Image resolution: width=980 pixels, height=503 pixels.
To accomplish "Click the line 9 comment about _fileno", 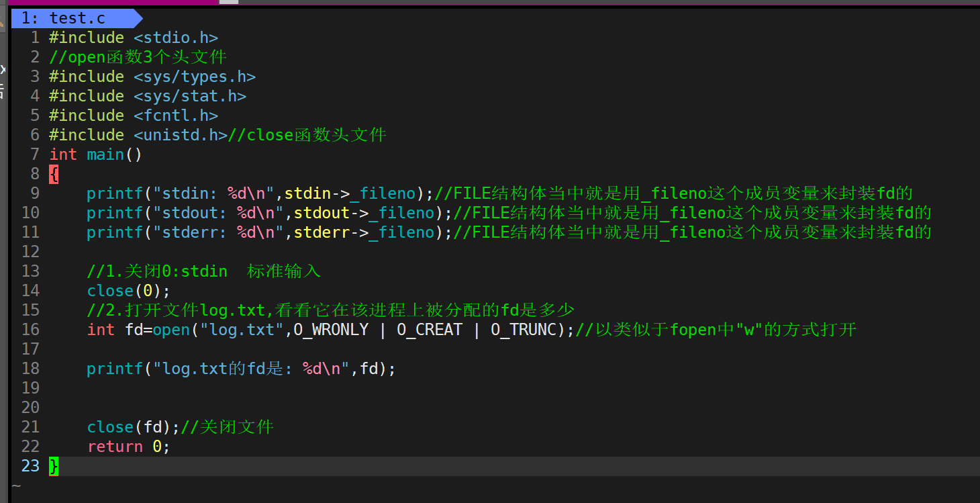I will point(674,193).
